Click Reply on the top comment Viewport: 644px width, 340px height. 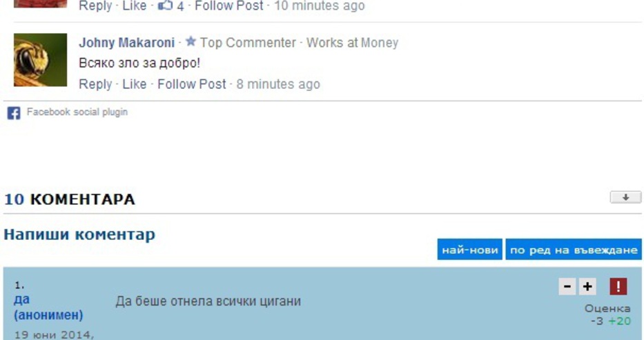pyautogui.click(x=95, y=6)
